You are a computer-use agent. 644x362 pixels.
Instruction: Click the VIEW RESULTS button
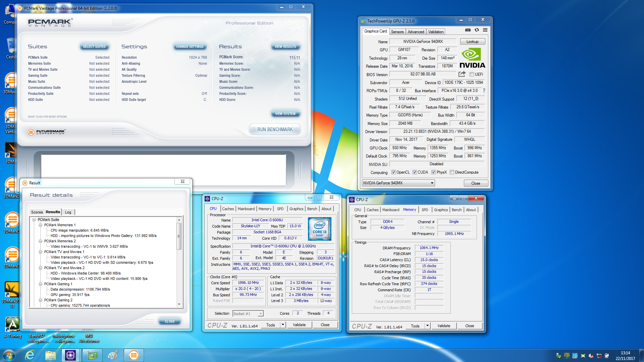pos(285,47)
